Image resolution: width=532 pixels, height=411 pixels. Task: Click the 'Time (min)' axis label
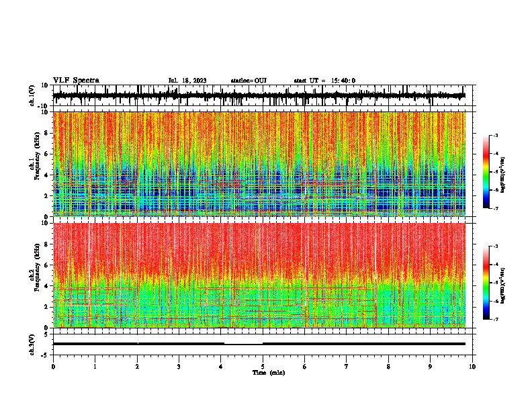(x=269, y=373)
